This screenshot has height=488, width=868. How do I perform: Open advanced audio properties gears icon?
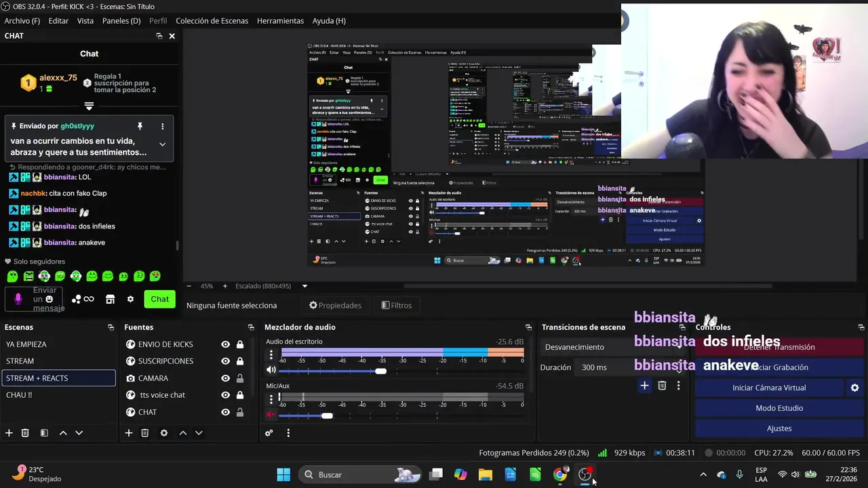(x=269, y=433)
